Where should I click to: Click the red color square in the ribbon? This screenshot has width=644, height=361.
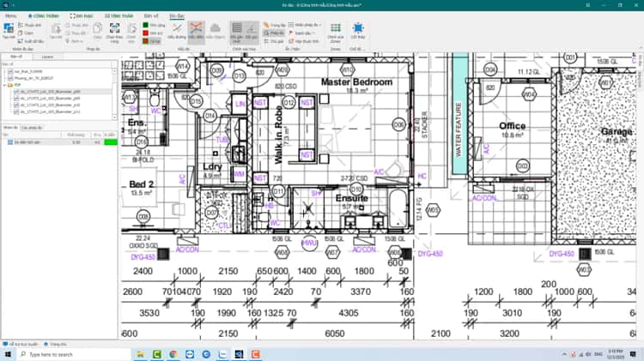pyautogui.click(x=145, y=33)
